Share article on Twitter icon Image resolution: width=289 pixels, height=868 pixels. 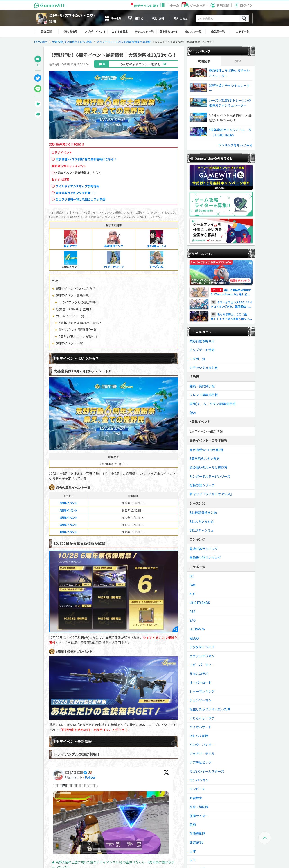38,78
